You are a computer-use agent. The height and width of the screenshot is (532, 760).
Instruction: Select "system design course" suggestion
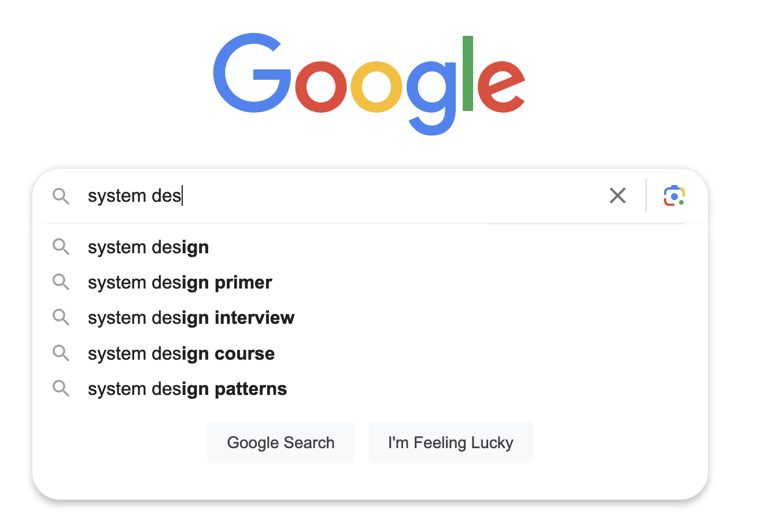click(x=370, y=353)
